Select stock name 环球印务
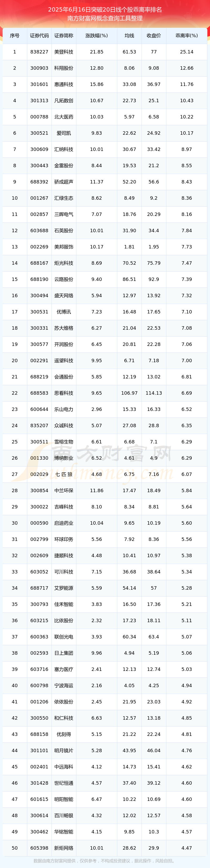The width and height of the screenshot is (210, 868). pyautogui.click(x=64, y=539)
